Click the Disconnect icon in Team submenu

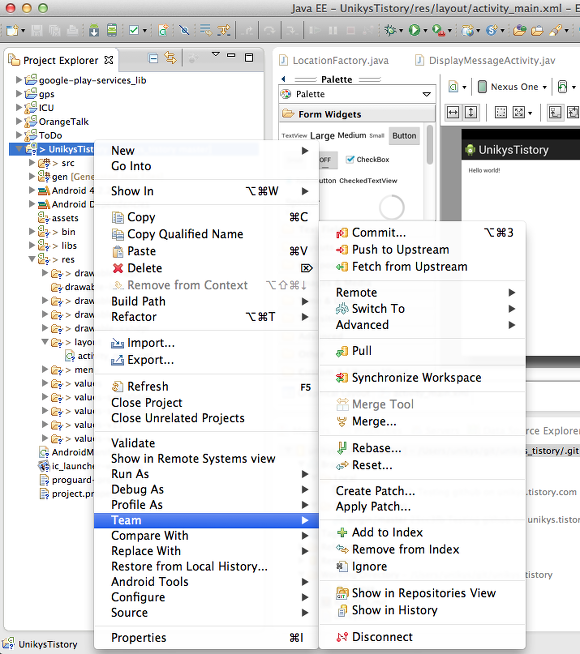click(x=342, y=637)
